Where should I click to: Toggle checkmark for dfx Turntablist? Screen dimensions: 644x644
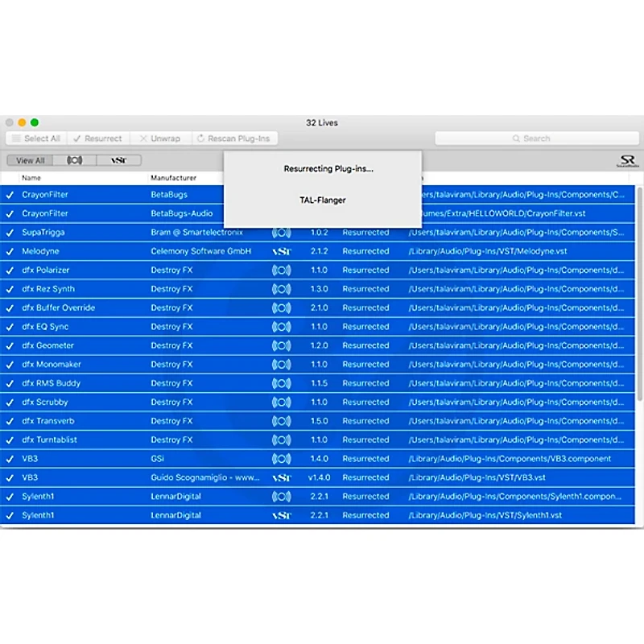[10, 440]
